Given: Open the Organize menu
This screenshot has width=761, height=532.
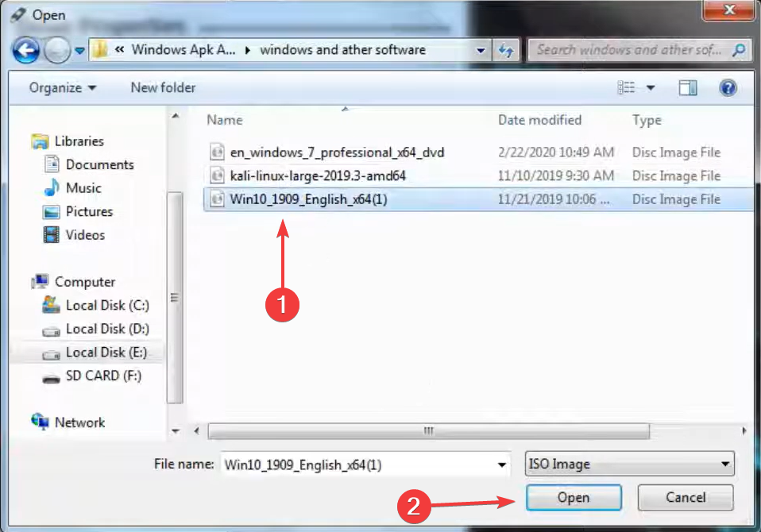Looking at the screenshot, I should pos(63,88).
